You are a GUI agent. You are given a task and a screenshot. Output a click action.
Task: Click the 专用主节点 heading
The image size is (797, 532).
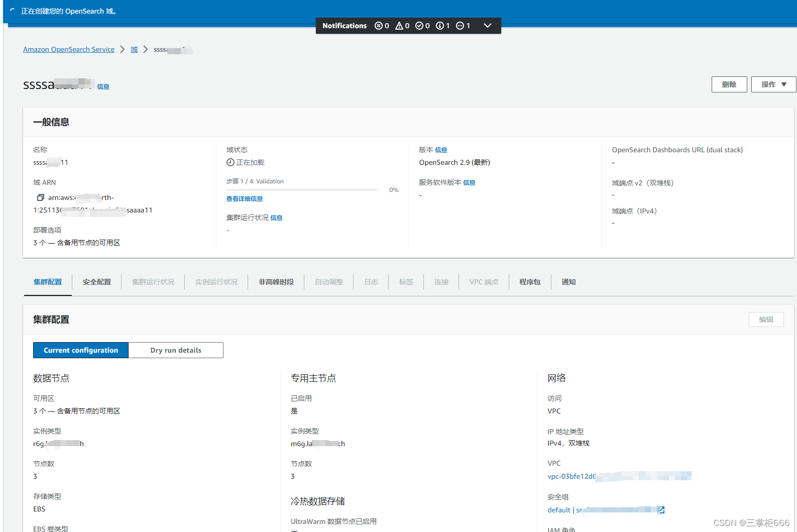[313, 378]
